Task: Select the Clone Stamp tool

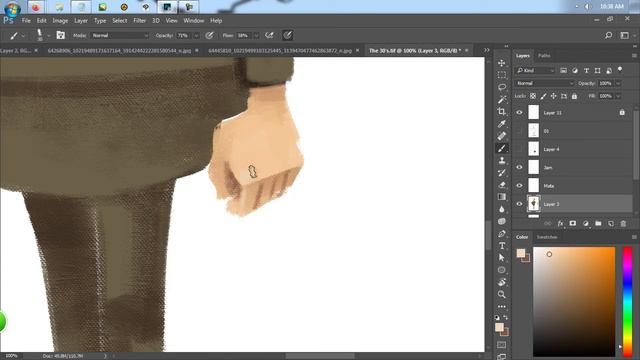Action: coord(502,160)
